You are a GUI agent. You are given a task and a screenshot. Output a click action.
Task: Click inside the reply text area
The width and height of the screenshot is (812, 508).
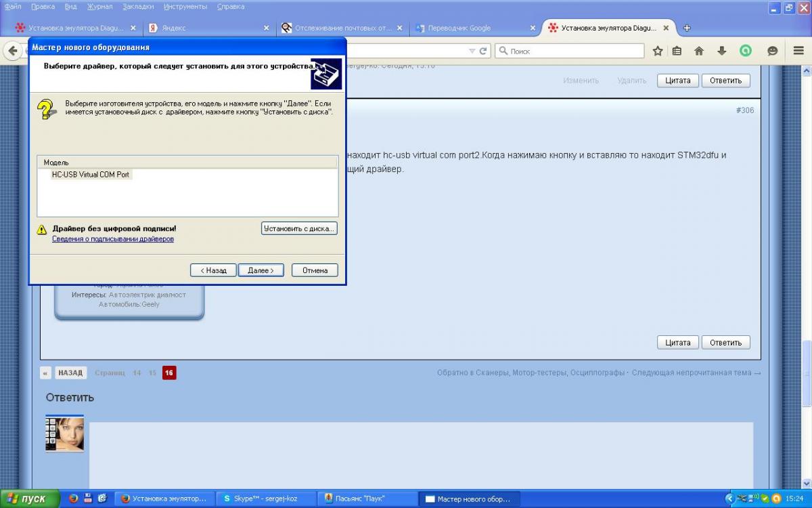click(x=421, y=454)
